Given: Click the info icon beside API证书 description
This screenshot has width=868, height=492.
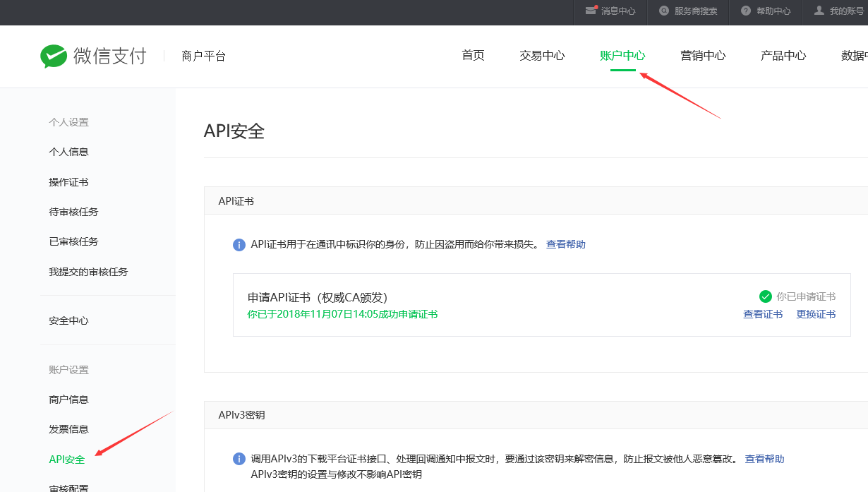Looking at the screenshot, I should tap(239, 245).
